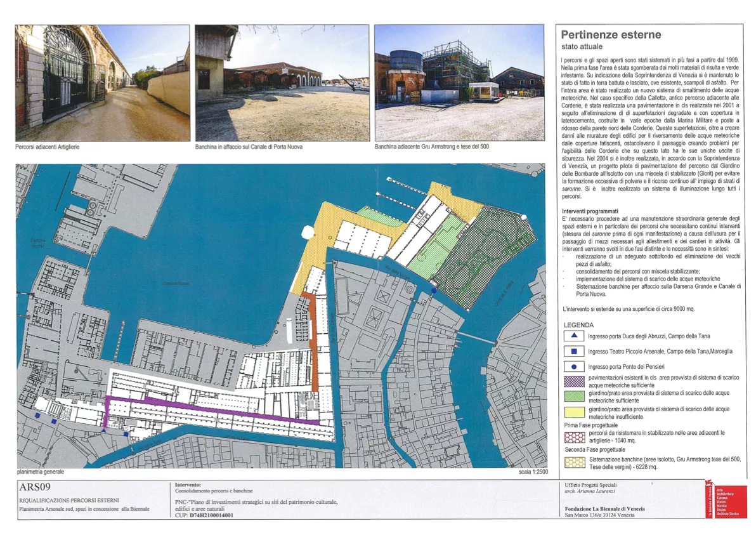
Task: Click the legend text mentioning "artiglierie - 1040 mq."
Action: click(x=656, y=437)
